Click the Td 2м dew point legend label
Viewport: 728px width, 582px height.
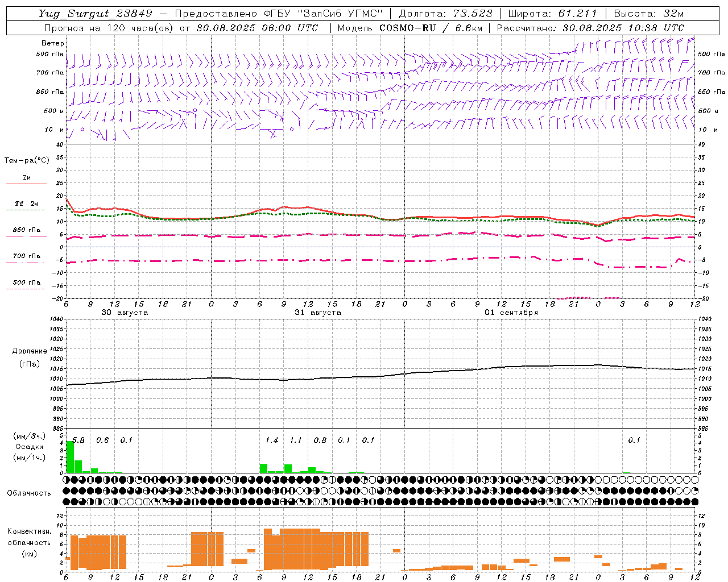[27, 203]
